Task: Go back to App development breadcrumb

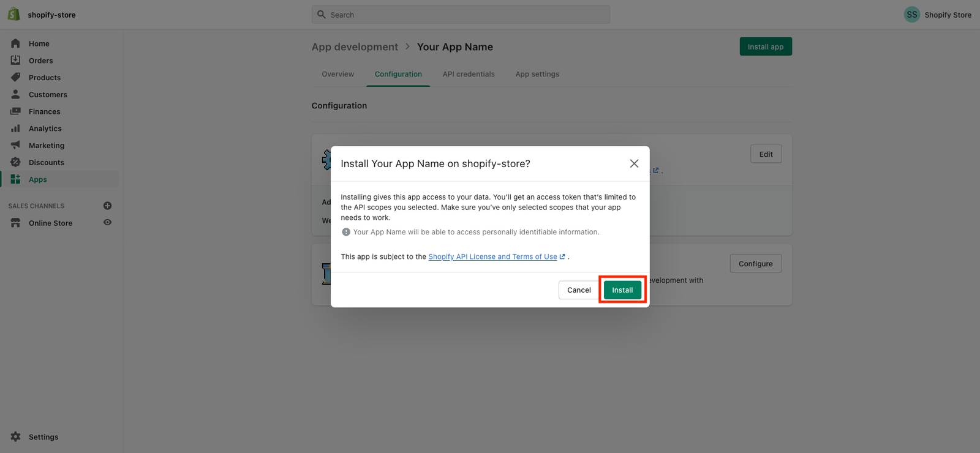Action: tap(355, 47)
